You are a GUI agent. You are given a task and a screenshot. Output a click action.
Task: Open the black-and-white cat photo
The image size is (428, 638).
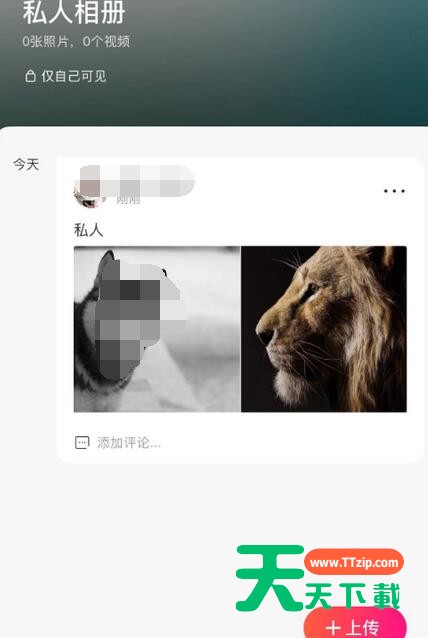157,329
